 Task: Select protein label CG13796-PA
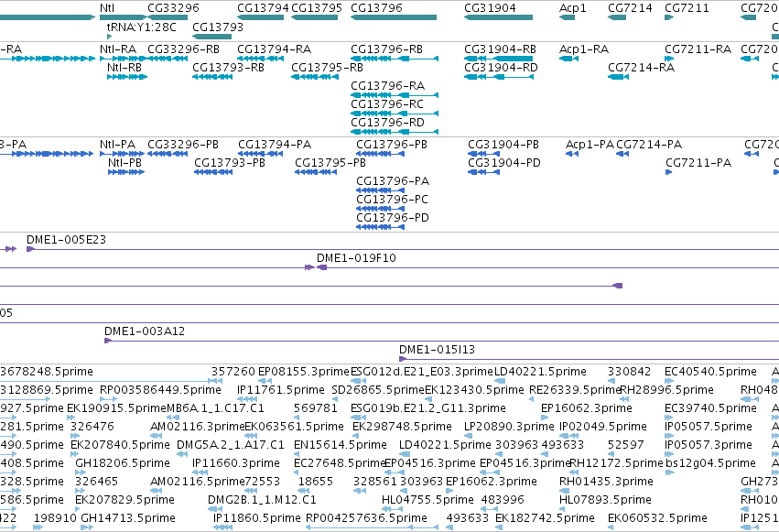point(393,181)
